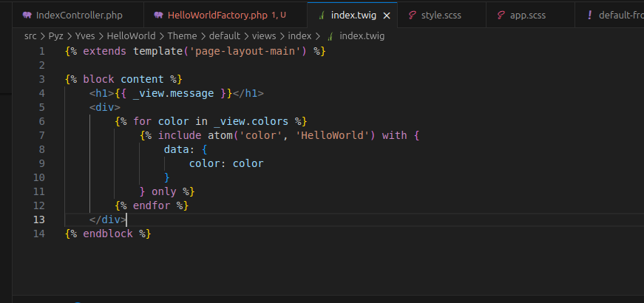Click the 'with' keyword on line 7
This screenshot has height=303, width=644.
394,135
